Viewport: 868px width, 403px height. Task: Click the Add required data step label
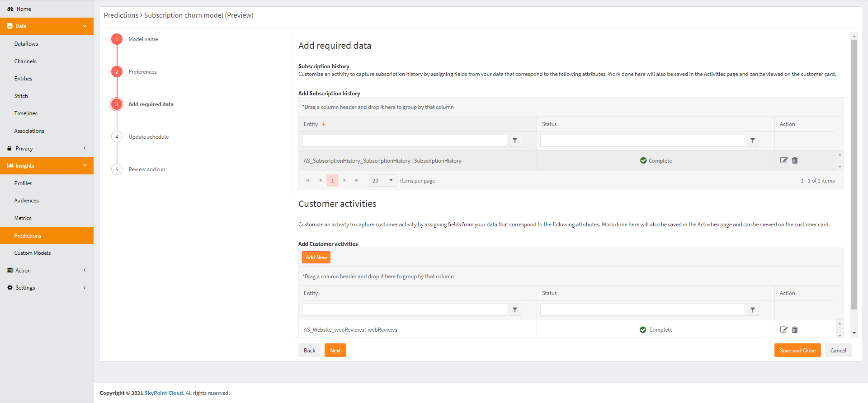click(151, 104)
